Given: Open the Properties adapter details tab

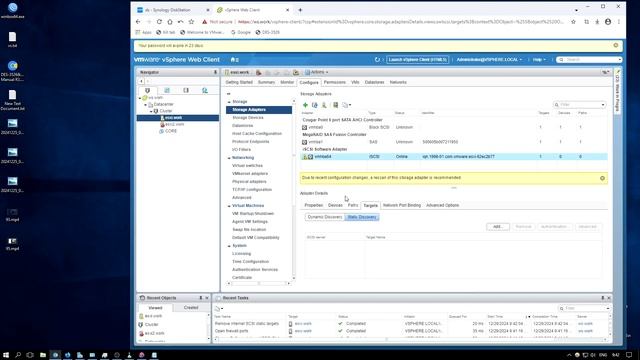Looking at the screenshot, I should [313, 205].
